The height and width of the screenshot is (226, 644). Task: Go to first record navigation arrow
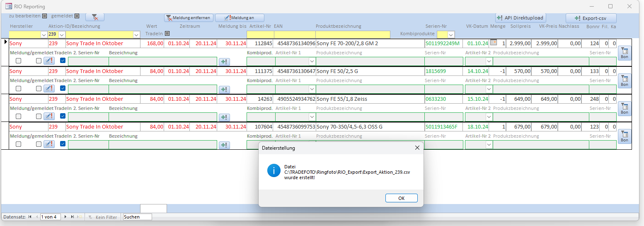(30, 217)
